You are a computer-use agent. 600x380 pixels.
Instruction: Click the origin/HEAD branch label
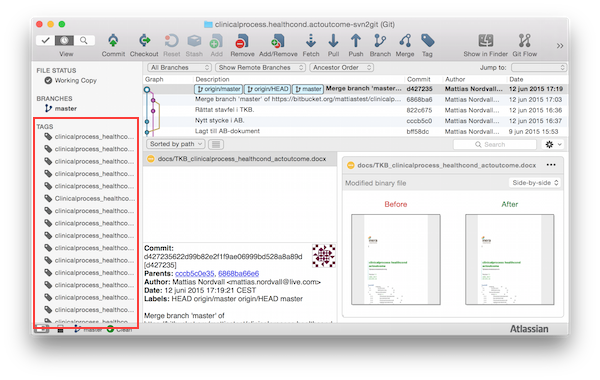click(x=267, y=89)
